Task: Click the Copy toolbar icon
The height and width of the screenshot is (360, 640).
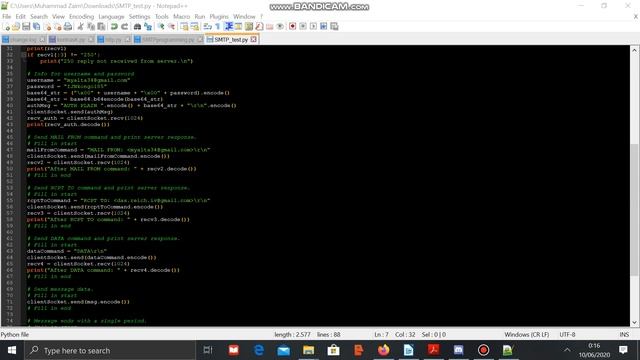Action: (x=91, y=27)
